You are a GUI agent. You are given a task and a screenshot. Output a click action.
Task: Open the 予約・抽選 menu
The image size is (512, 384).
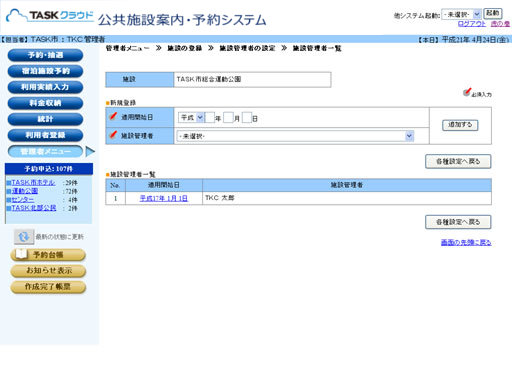click(x=45, y=55)
